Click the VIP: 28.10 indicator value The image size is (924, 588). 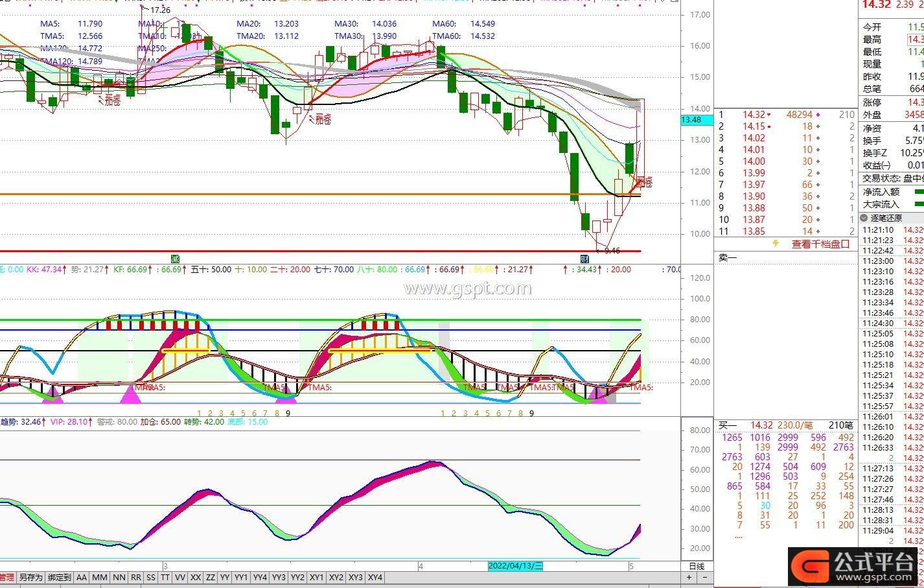[69, 422]
